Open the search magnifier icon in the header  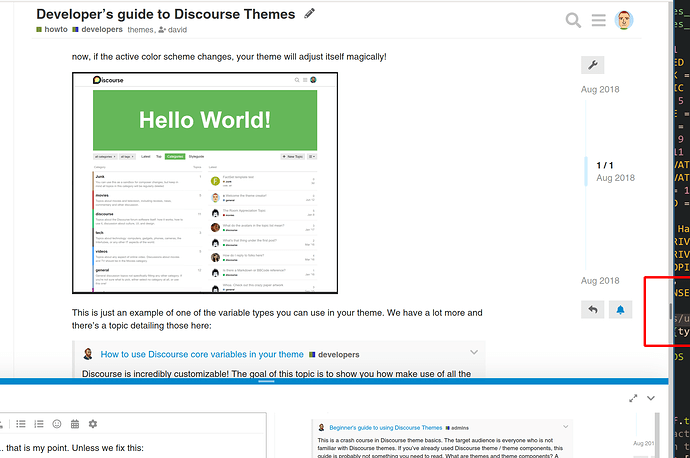(x=573, y=20)
